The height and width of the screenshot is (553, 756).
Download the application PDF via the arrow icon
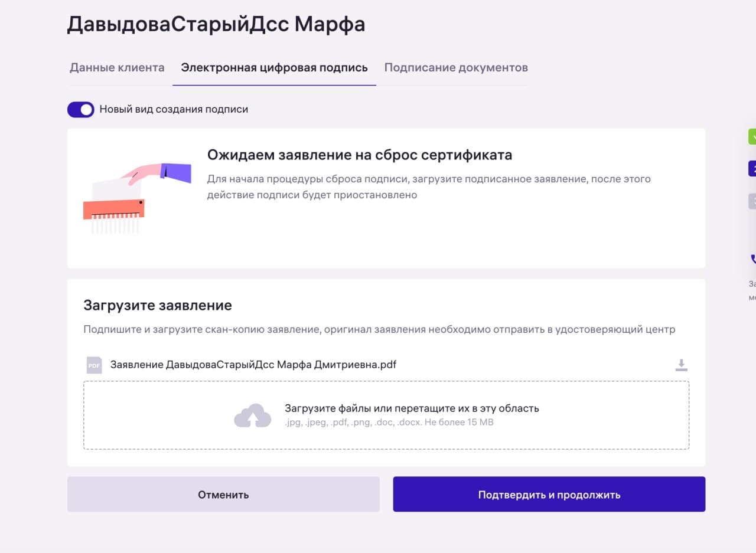[x=681, y=365]
